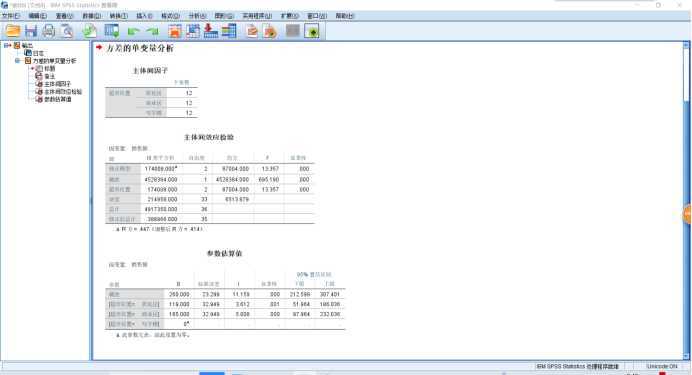Select the 4917350.000 total cell
This screenshot has height=375, width=692.
click(161, 209)
